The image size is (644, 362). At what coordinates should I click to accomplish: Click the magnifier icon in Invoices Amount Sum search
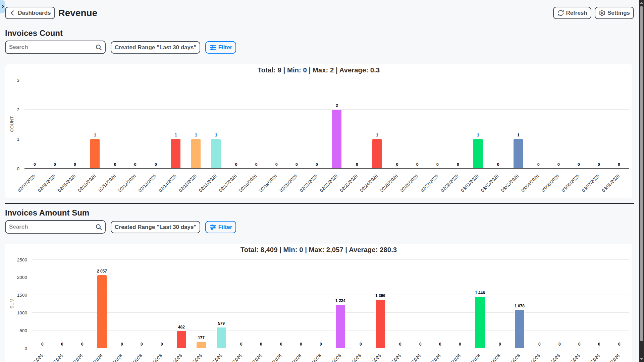99,227
